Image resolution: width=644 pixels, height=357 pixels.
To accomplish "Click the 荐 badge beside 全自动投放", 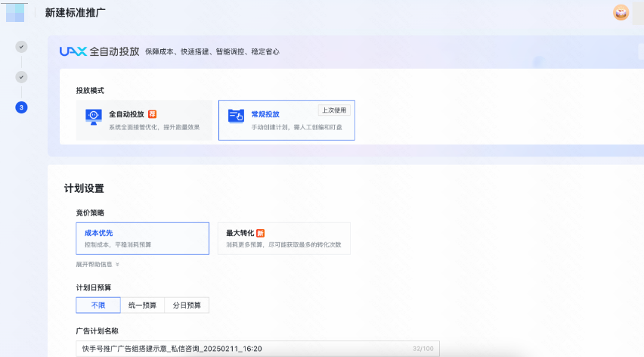I will coord(153,114).
